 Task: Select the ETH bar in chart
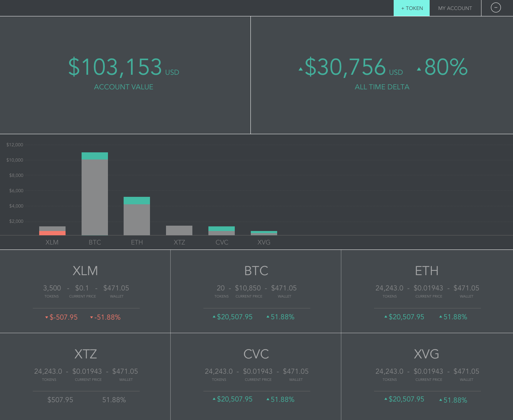tap(137, 216)
